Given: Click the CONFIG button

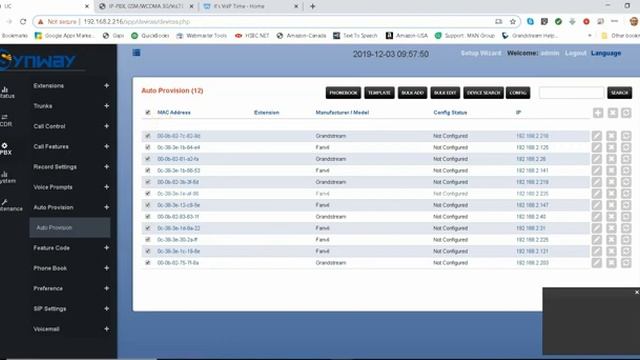Looking at the screenshot, I should point(518,93).
